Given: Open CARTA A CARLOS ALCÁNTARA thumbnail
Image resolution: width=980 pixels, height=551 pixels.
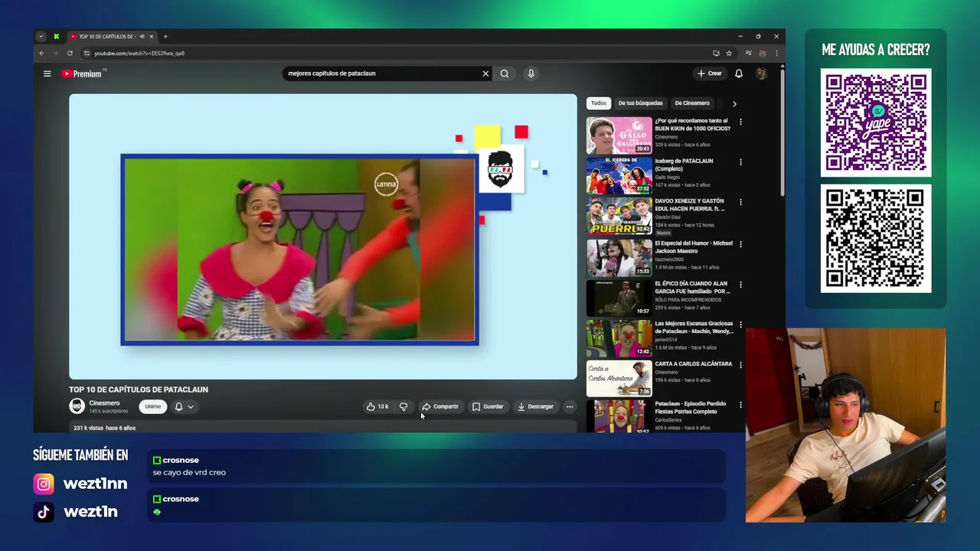Looking at the screenshot, I should [x=619, y=379].
